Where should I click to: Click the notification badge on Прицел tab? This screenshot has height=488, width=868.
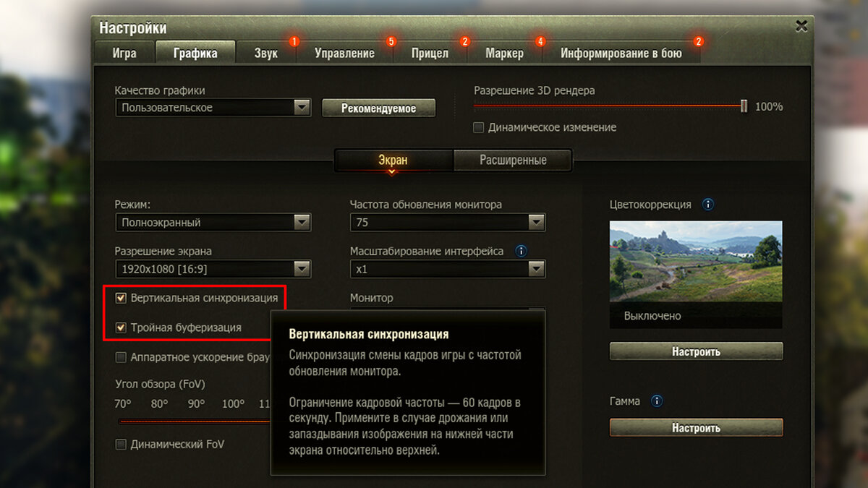pyautogui.click(x=465, y=41)
